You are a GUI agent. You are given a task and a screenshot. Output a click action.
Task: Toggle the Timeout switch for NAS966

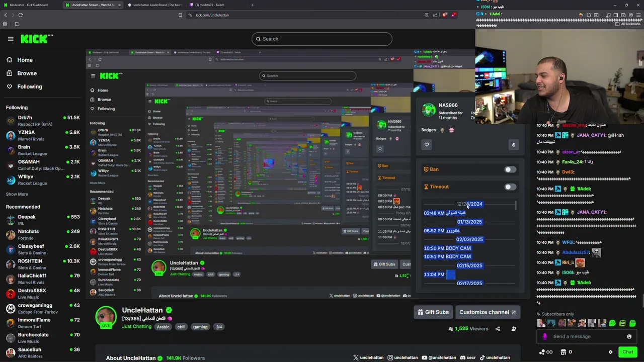[x=510, y=187]
